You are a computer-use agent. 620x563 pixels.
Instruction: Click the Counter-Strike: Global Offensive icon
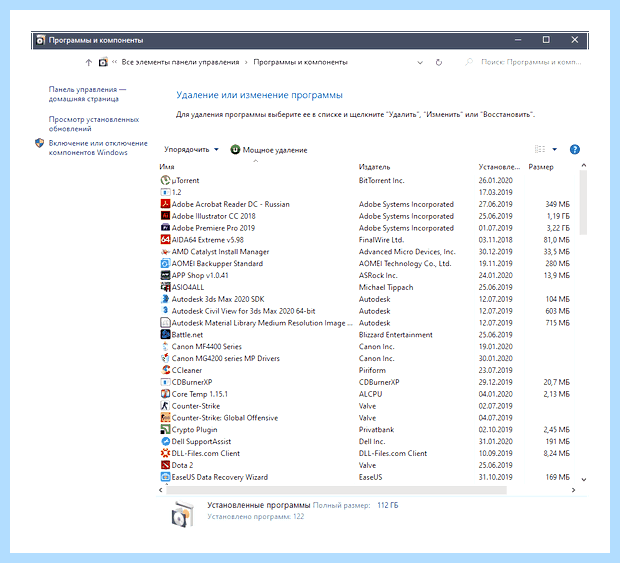[165, 418]
